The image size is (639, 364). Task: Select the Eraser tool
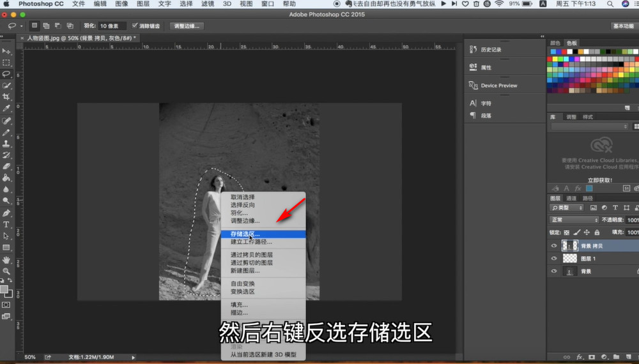coord(6,167)
